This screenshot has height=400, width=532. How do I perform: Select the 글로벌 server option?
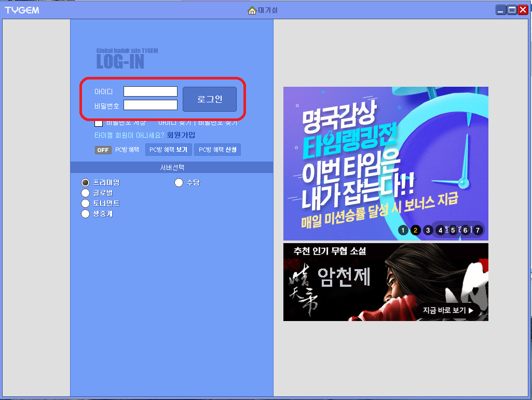tap(85, 193)
